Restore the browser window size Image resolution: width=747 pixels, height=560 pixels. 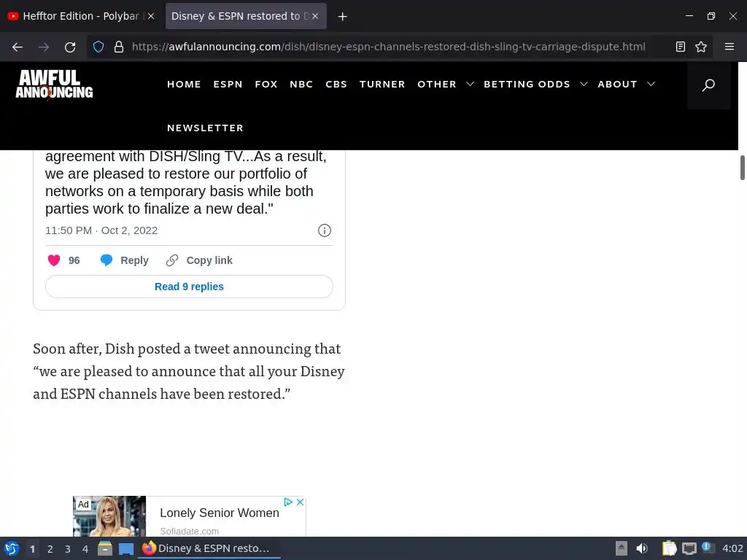(x=711, y=16)
